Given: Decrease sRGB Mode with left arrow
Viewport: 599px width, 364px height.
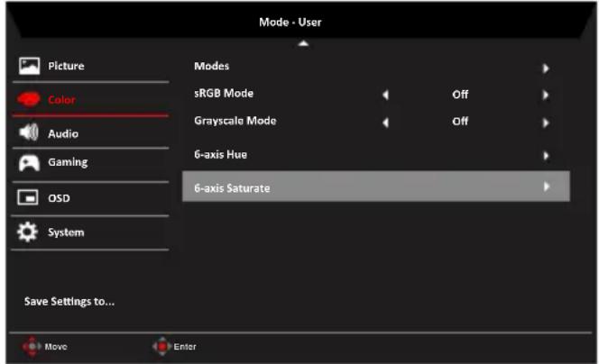Looking at the screenshot, I should pos(385,95).
